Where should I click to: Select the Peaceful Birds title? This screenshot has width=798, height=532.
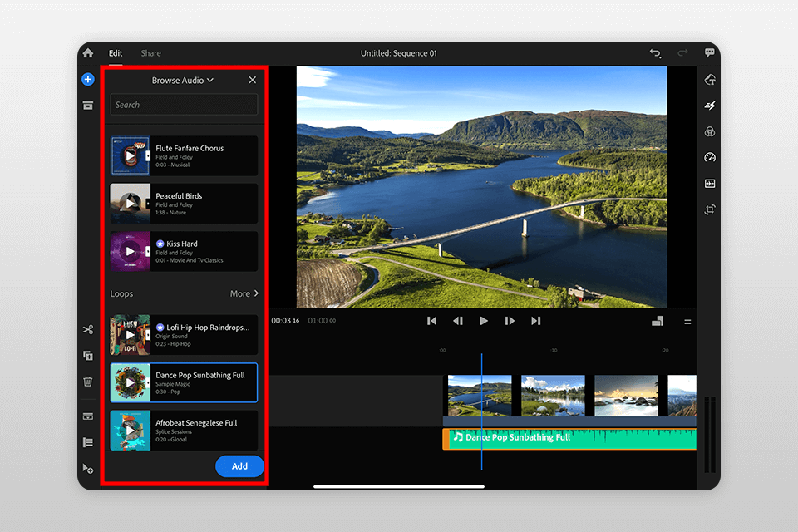pos(179,196)
